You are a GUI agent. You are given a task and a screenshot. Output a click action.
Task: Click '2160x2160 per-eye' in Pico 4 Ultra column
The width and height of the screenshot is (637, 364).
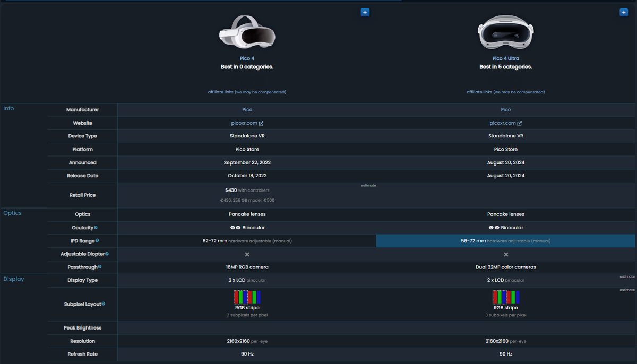506,341
